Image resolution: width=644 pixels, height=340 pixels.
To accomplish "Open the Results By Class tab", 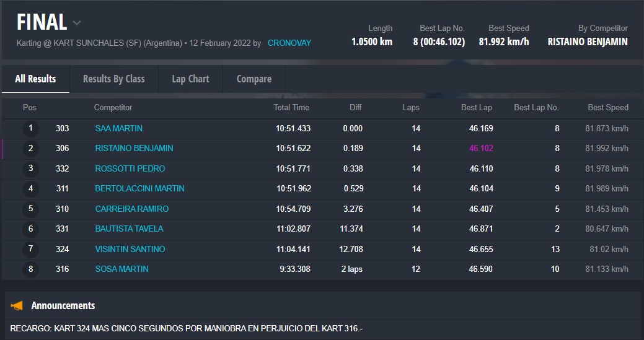I will [x=113, y=79].
